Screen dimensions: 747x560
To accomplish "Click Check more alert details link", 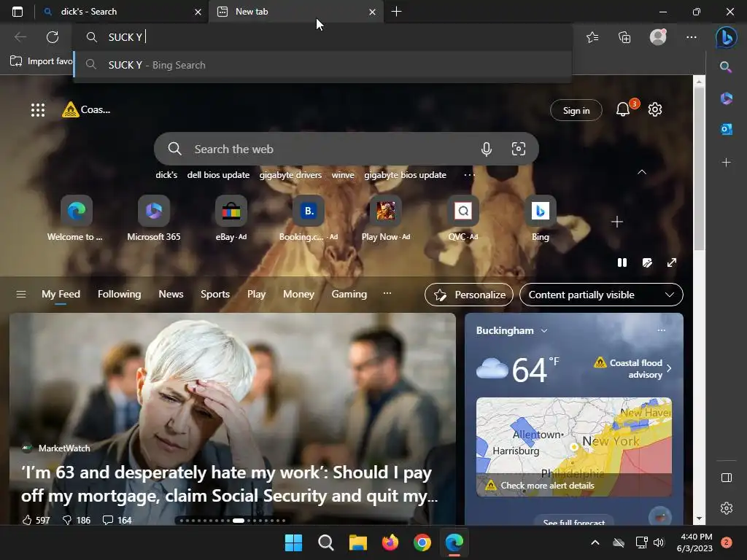I will [x=547, y=486].
